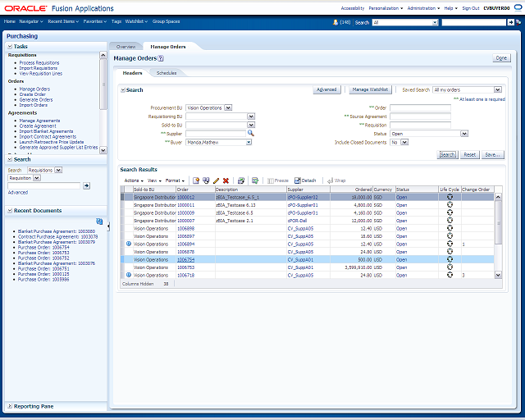Open the Procurement BU dropdown
The image size is (525, 420).
(x=228, y=107)
